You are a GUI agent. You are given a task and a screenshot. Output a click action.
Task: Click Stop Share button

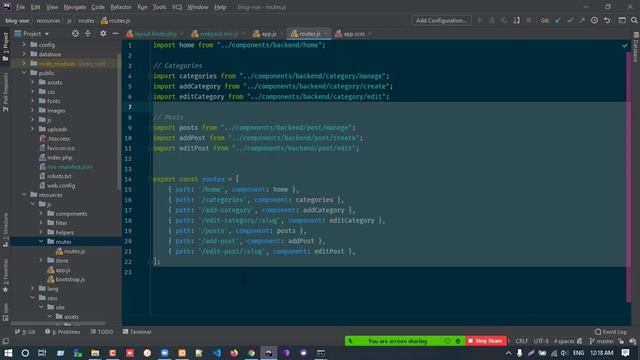click(x=486, y=341)
